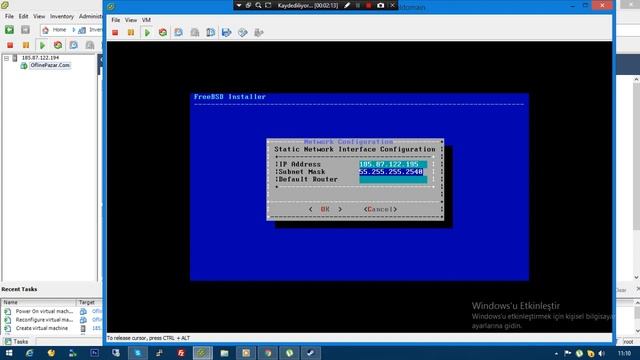This screenshot has height=360, width=640.
Task: Click Name column header in Recent Tasks
Action: (39, 302)
